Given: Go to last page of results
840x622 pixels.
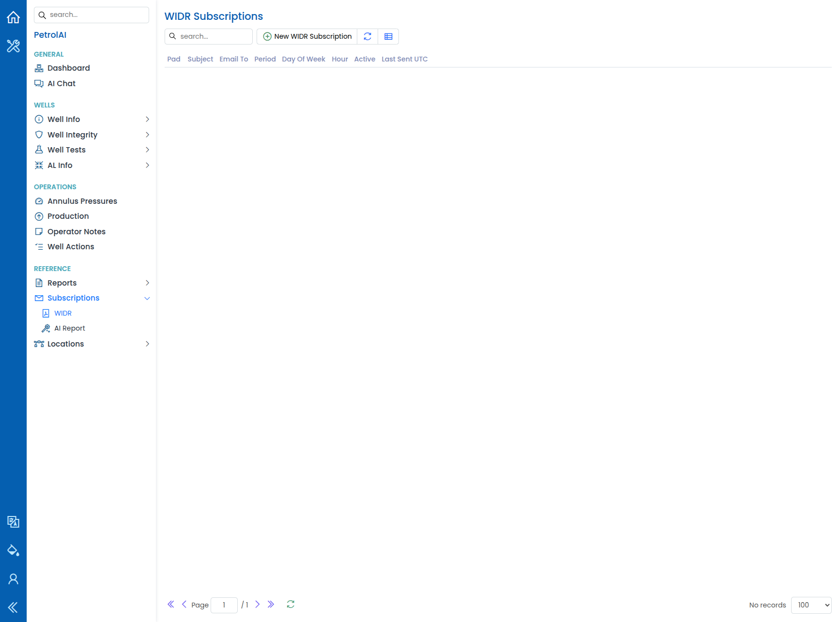Looking at the screenshot, I should click(271, 604).
